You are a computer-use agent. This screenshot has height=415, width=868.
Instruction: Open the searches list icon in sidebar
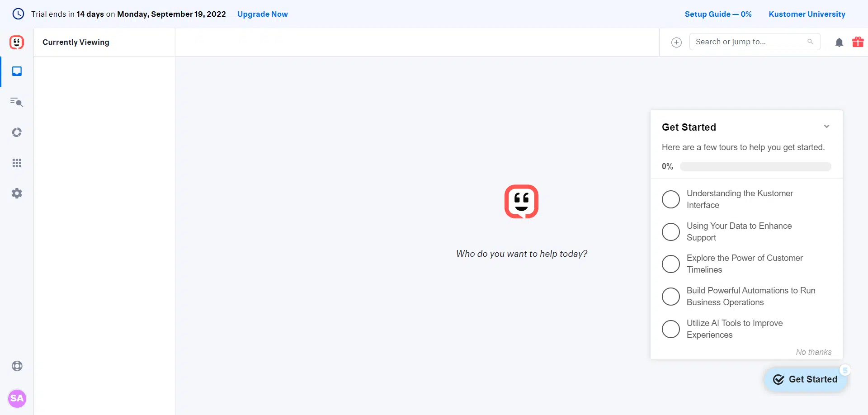tap(17, 102)
